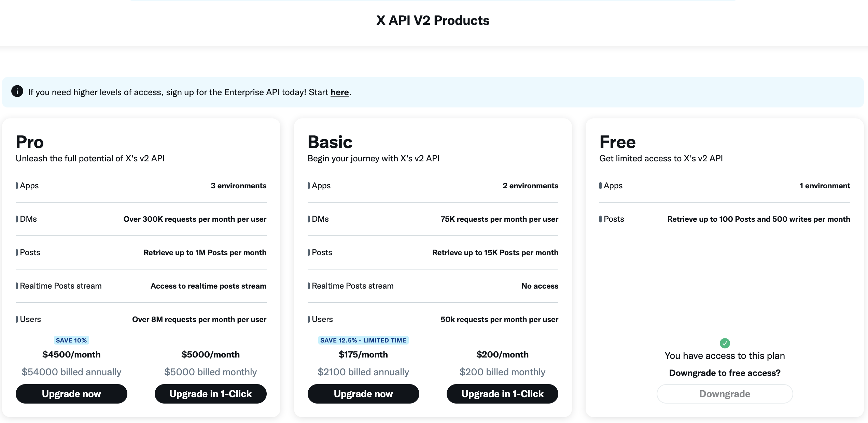Click '2 environments' in Basic plan

(530, 186)
